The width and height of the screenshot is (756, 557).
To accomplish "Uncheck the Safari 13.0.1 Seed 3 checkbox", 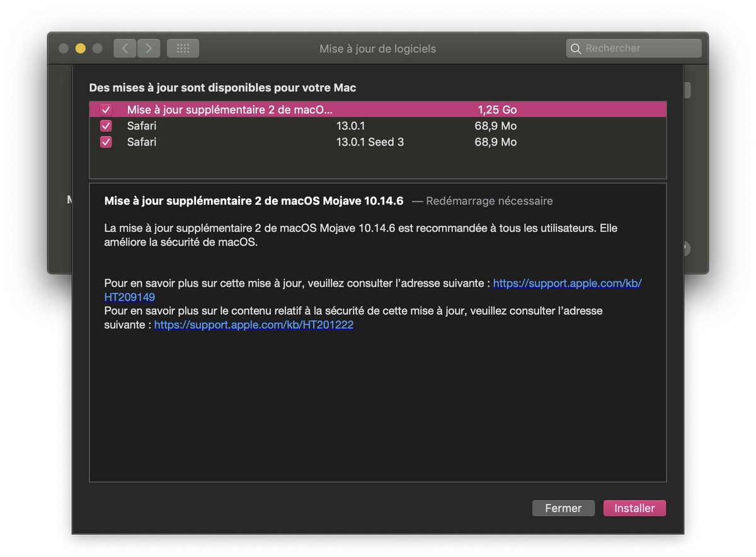I will coord(106,142).
